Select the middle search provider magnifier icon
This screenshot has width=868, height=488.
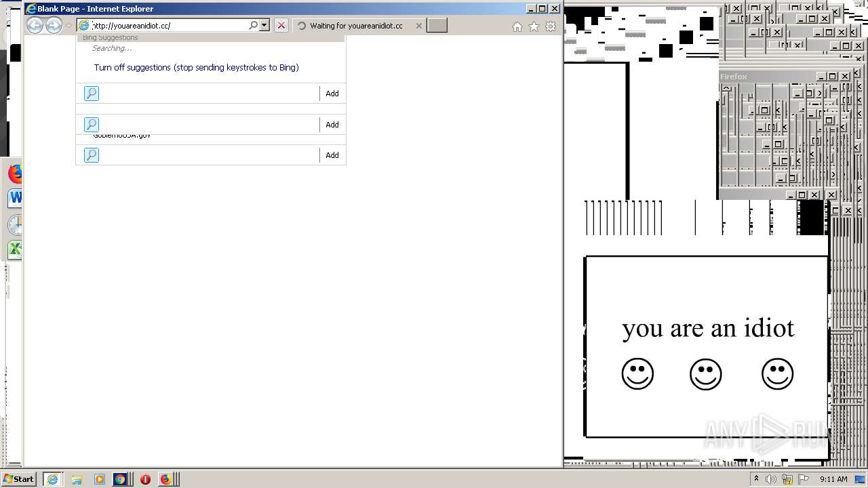click(92, 125)
